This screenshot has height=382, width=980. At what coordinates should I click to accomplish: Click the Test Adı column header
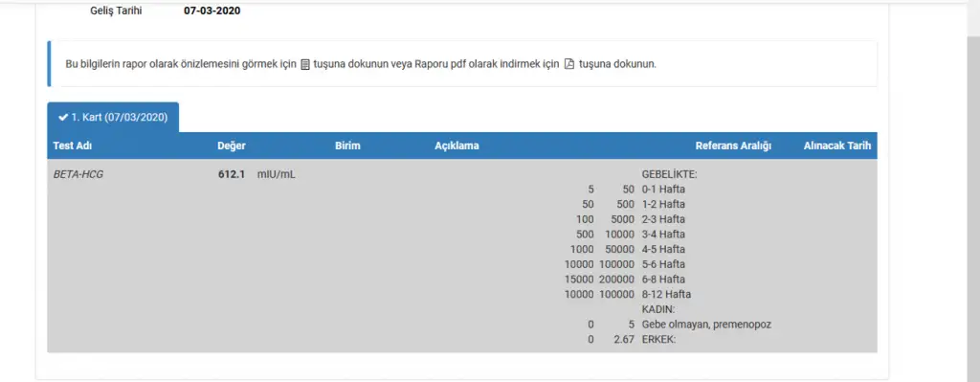(x=73, y=146)
